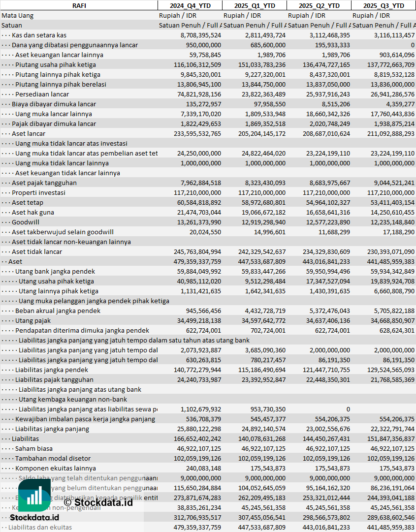The height and width of the screenshot is (532, 416).
Task: Select the value 4,359,277
Action: [x=400, y=104]
